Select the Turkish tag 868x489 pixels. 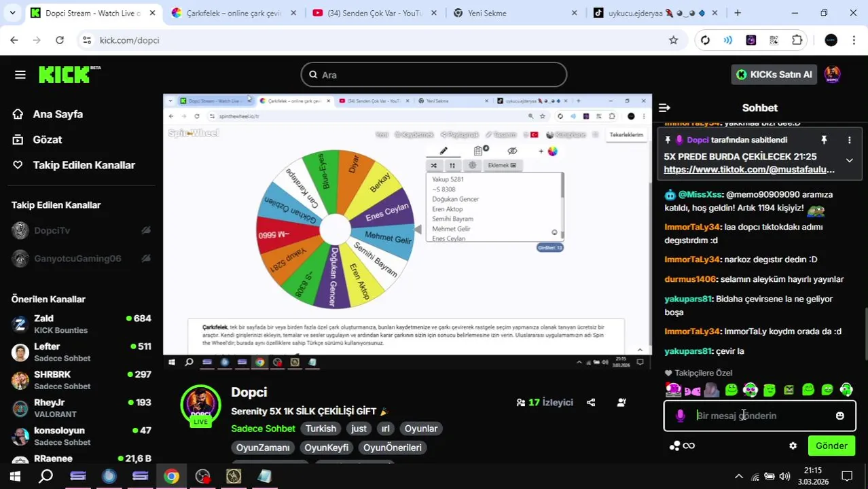321,429
